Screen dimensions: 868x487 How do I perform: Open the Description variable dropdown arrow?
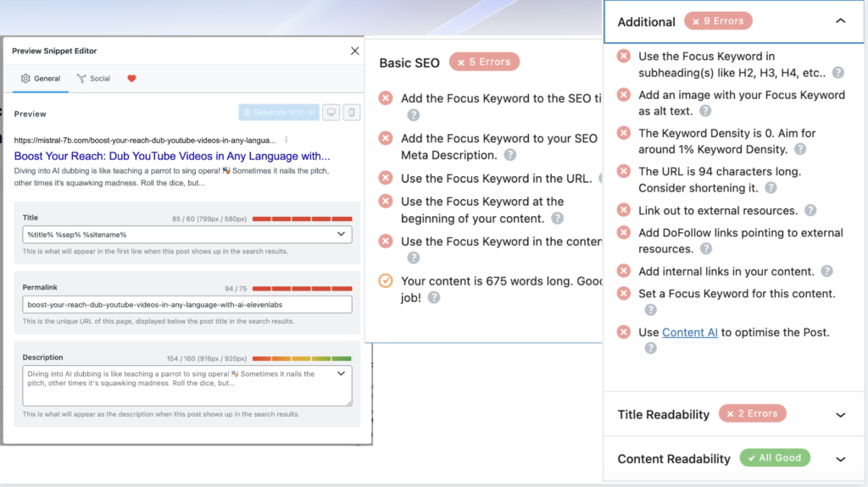342,374
